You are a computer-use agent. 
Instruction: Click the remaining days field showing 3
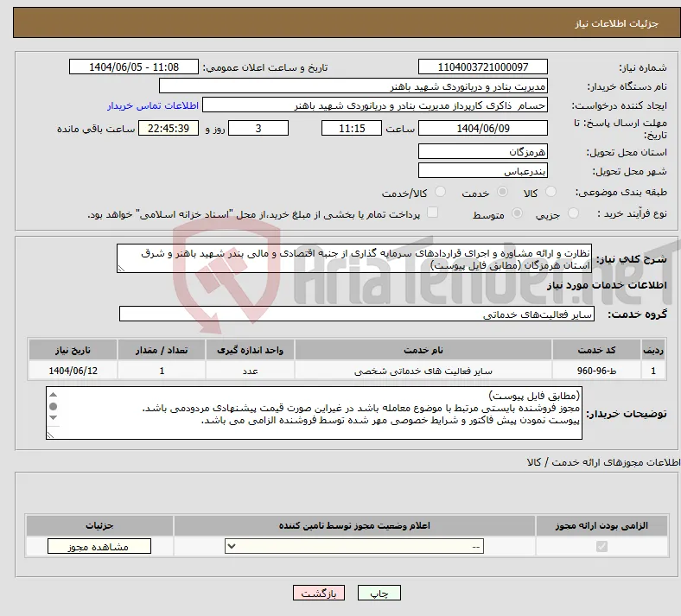click(258, 128)
